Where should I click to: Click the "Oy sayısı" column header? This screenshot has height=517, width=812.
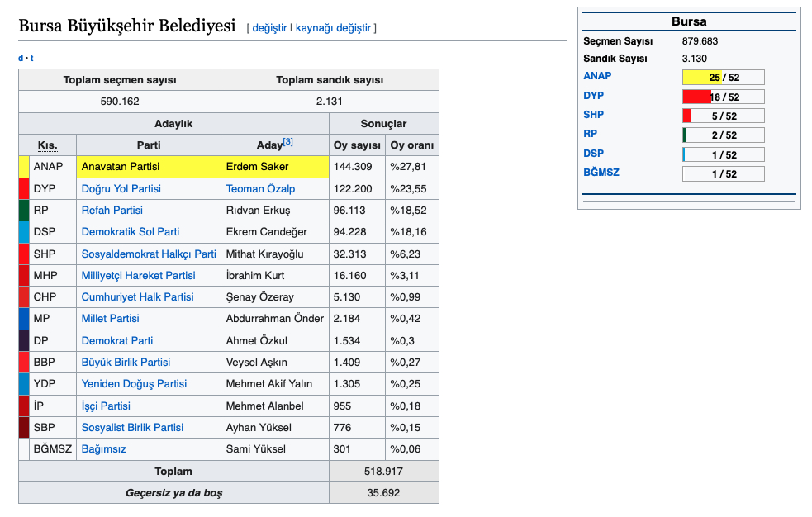coord(357,145)
